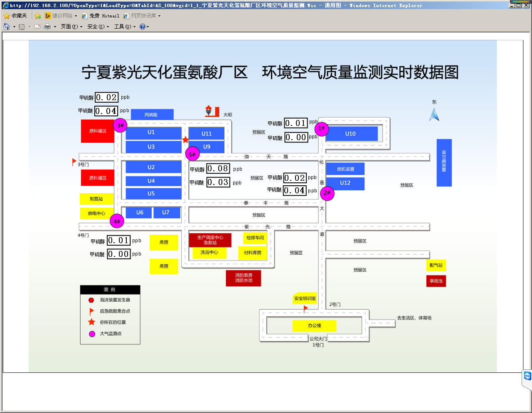
Task: Open the 免费 Hotmail link
Action: pos(100,16)
